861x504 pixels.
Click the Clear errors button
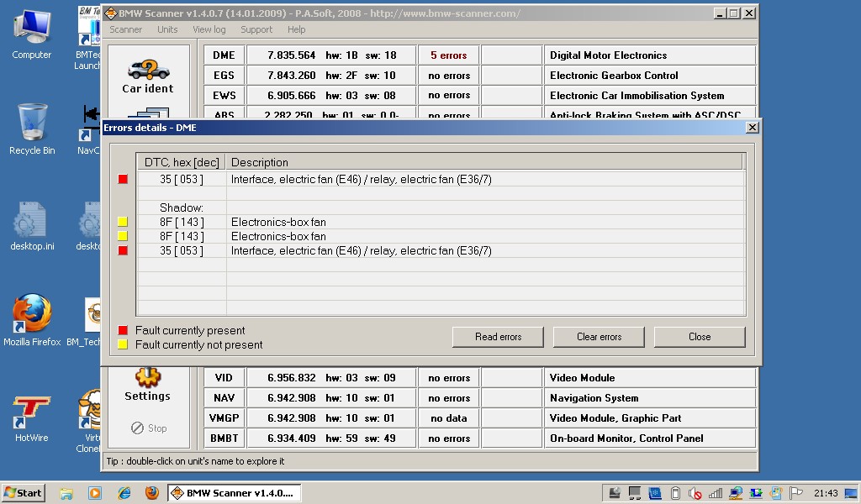(x=599, y=337)
